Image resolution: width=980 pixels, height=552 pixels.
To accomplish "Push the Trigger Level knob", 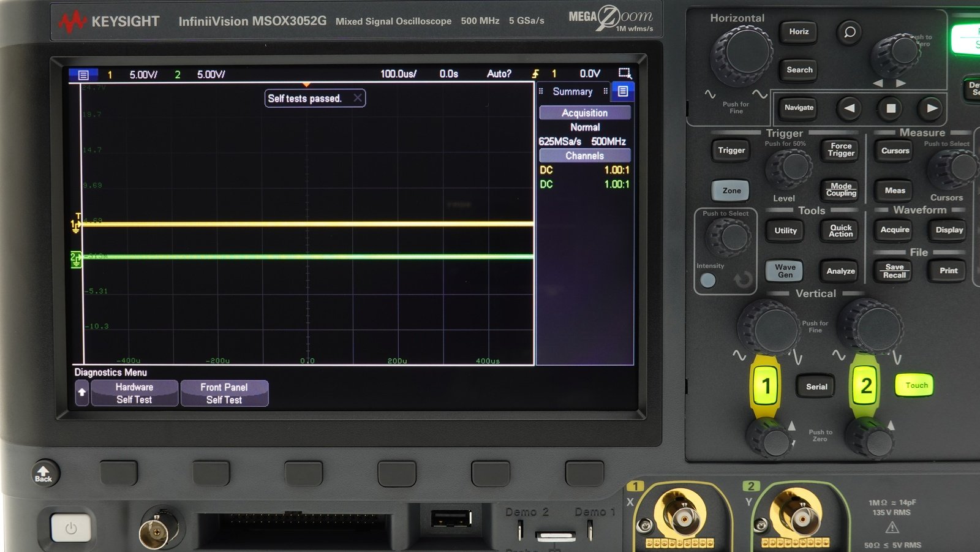I will pyautogui.click(x=790, y=168).
